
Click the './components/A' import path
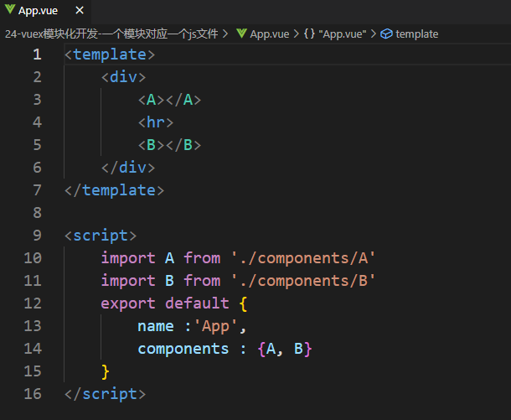pyautogui.click(x=303, y=258)
